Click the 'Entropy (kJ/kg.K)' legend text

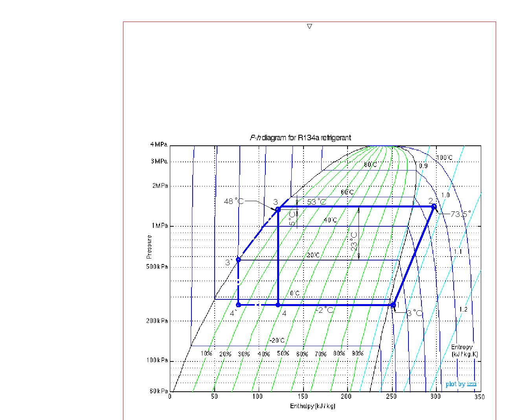tap(464, 350)
